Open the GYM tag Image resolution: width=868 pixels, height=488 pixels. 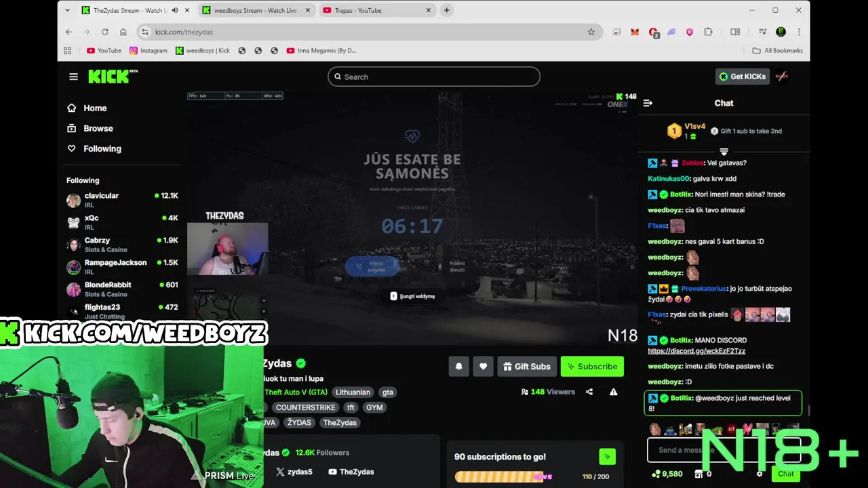(374, 407)
